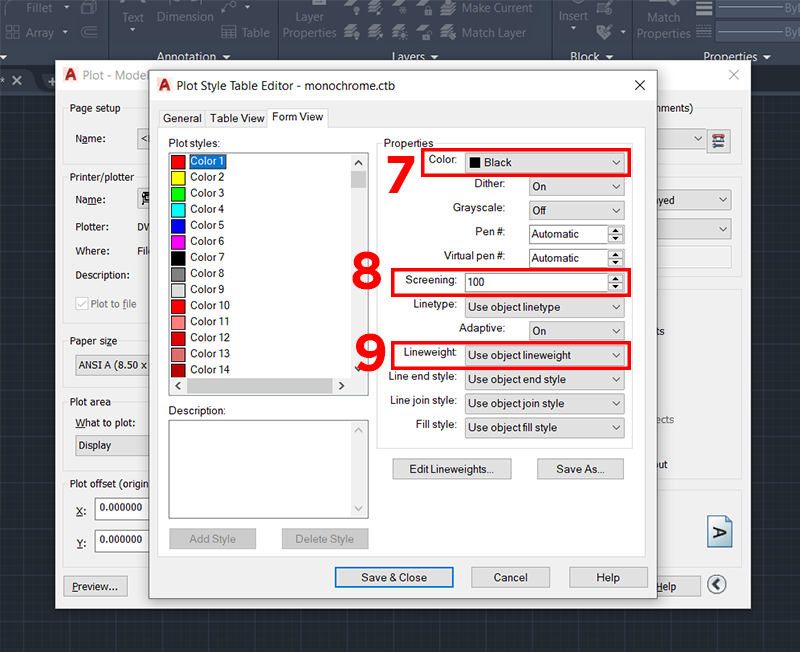Viewport: 800px width, 652px height.
Task: Switch to the Table View tab
Action: click(237, 118)
